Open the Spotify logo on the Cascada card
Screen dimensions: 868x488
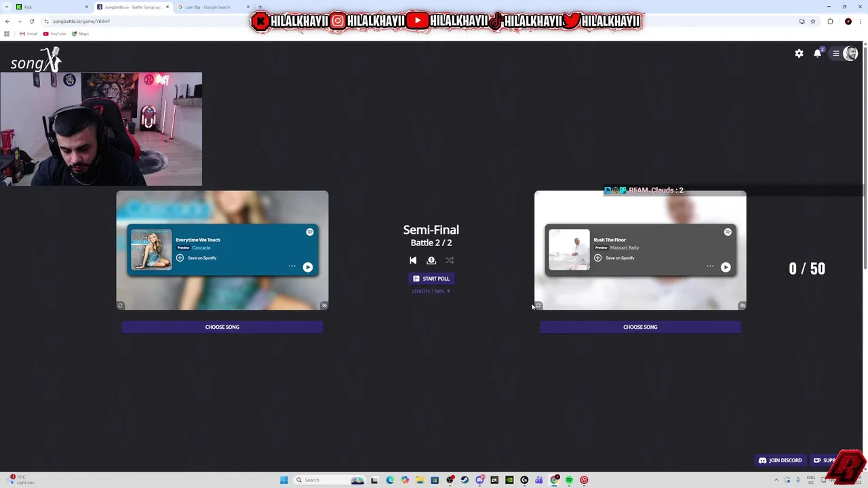[310, 232]
